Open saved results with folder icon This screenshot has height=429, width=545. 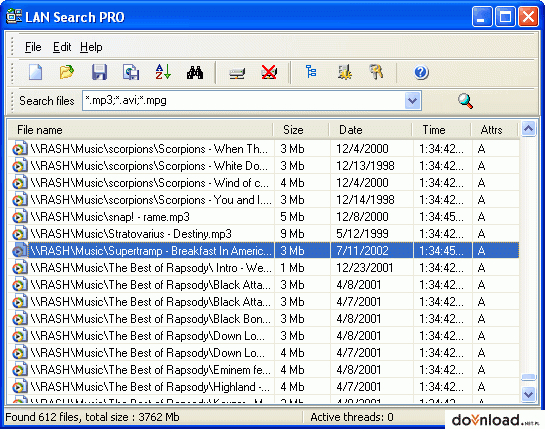coord(67,72)
